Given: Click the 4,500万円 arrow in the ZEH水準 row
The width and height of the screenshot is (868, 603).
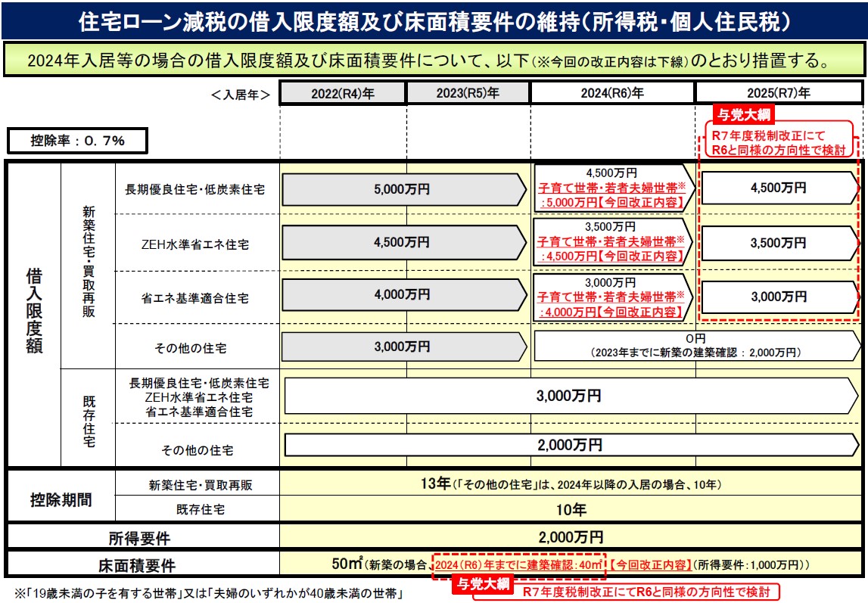Looking at the screenshot, I should point(404,243).
